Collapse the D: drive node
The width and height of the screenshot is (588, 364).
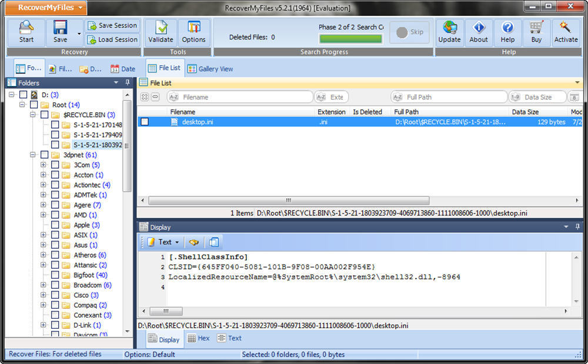[12, 95]
